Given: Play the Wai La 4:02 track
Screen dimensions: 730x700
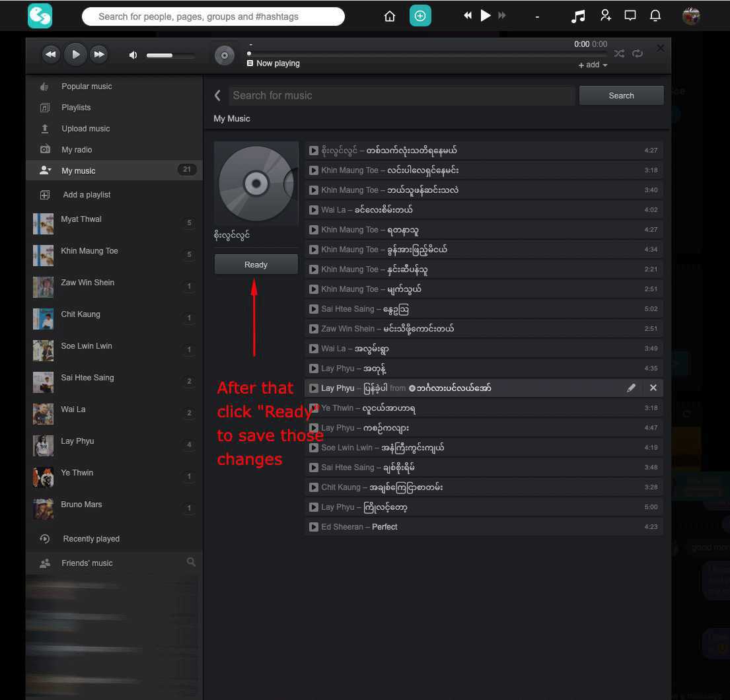Looking at the screenshot, I should [x=314, y=210].
